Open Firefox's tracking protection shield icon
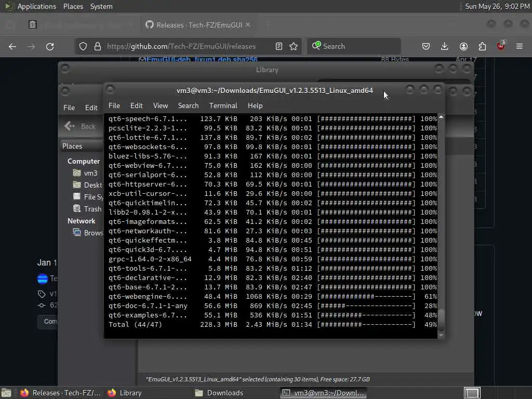 83,46
